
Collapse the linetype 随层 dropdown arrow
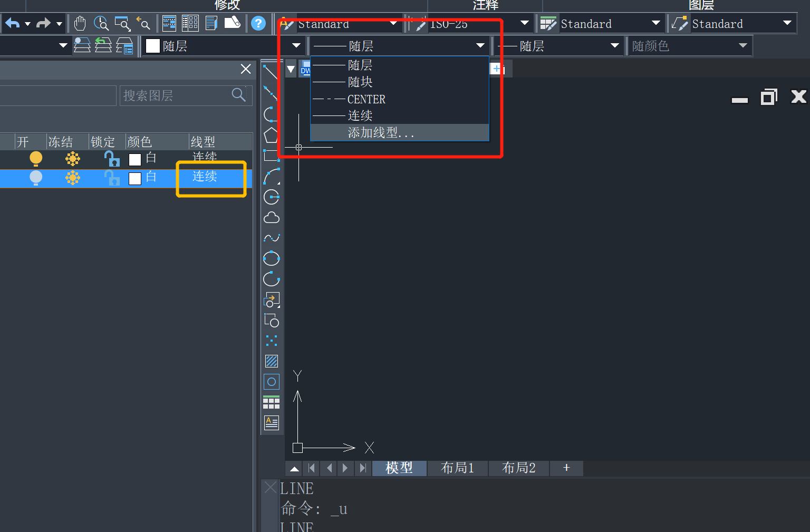(x=480, y=46)
